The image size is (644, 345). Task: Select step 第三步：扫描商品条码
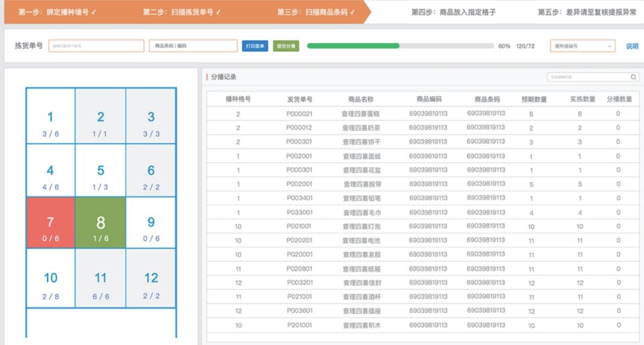[x=316, y=13]
